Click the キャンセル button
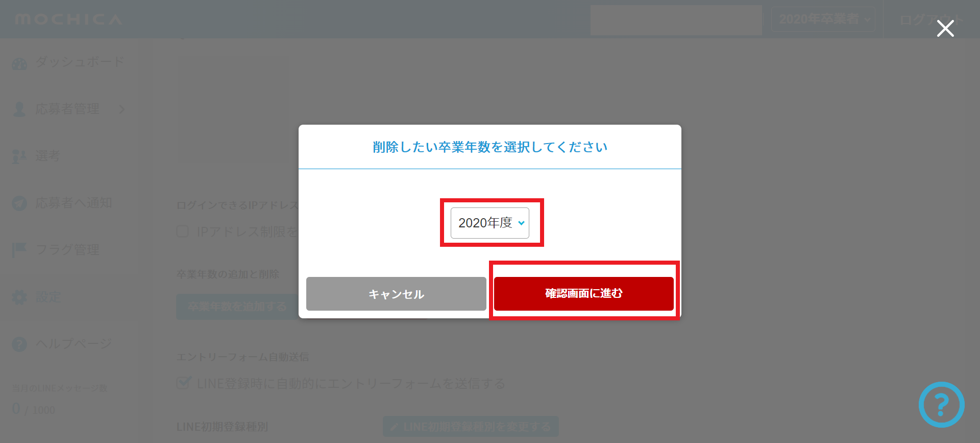This screenshot has width=980, height=443. click(x=396, y=294)
